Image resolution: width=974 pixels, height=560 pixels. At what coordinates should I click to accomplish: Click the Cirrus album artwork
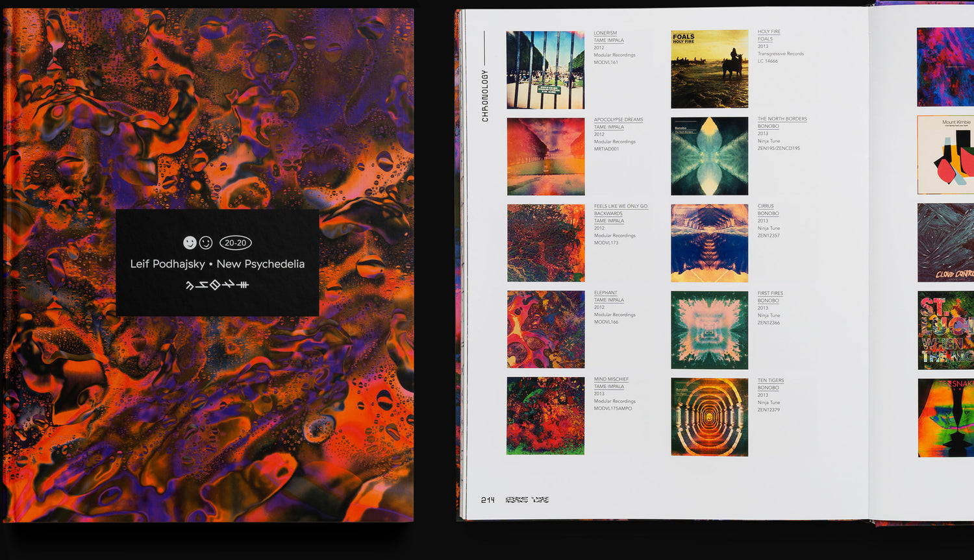(x=709, y=243)
